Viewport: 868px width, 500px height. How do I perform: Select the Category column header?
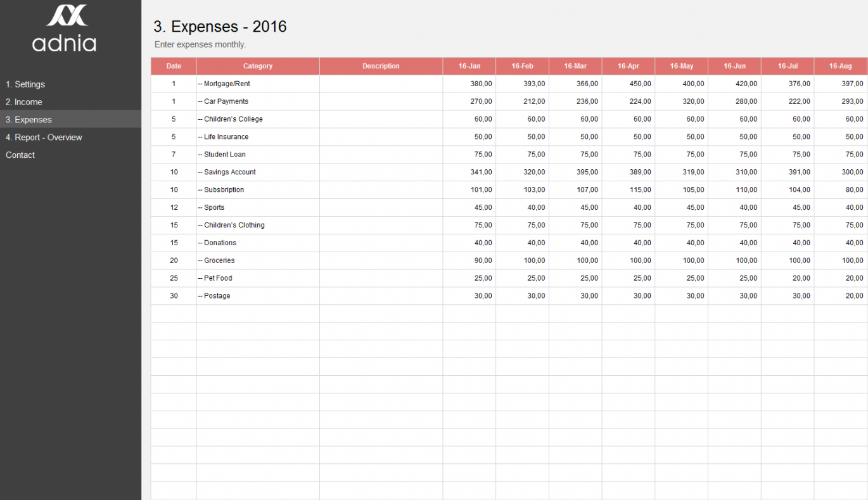pyautogui.click(x=257, y=66)
